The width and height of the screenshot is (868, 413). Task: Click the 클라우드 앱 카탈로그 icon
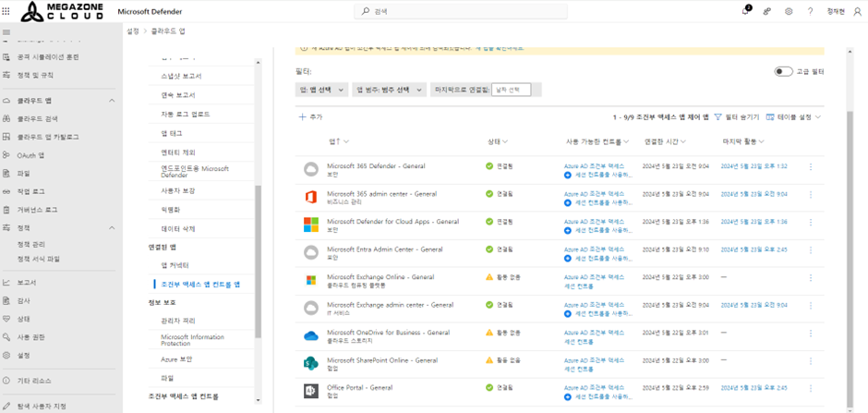click(6, 137)
